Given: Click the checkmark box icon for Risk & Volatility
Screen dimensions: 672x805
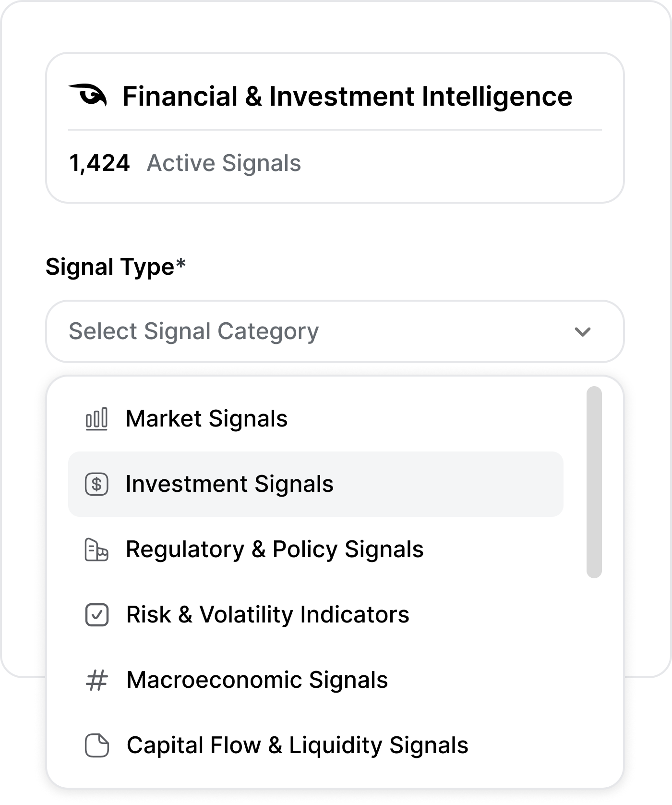Looking at the screenshot, I should click(96, 615).
